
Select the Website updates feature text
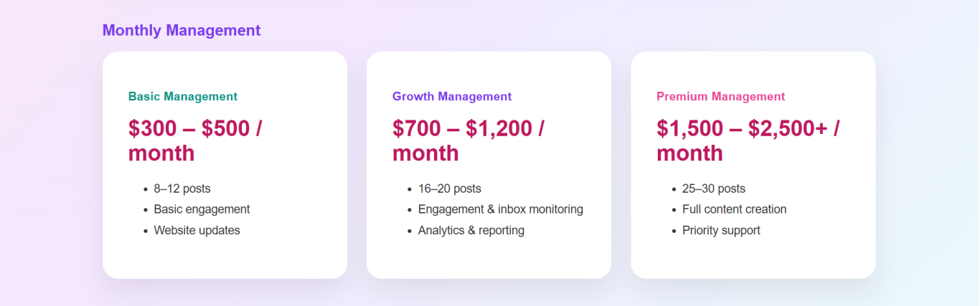coord(197,230)
